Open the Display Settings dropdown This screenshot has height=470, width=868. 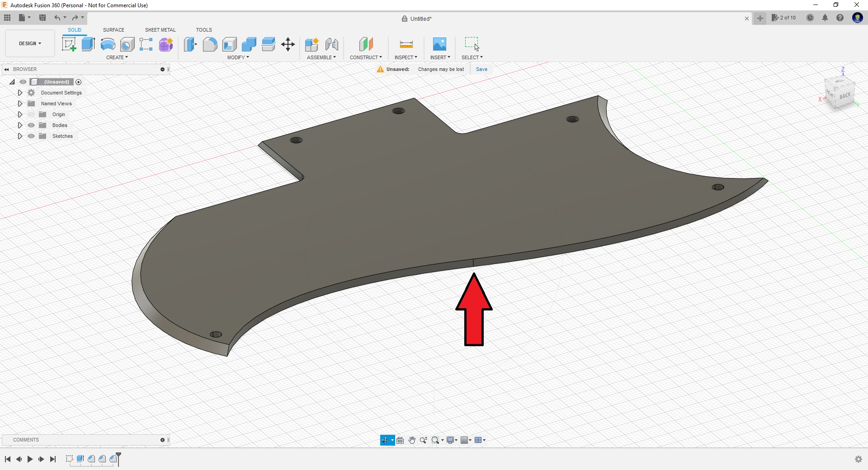coord(452,440)
